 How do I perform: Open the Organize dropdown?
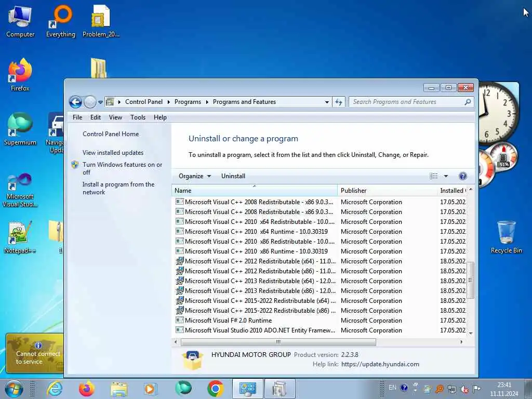point(195,176)
